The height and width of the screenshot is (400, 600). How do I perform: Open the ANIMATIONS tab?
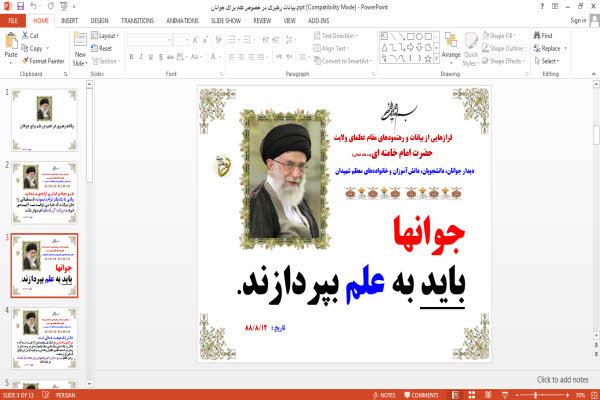click(x=183, y=21)
